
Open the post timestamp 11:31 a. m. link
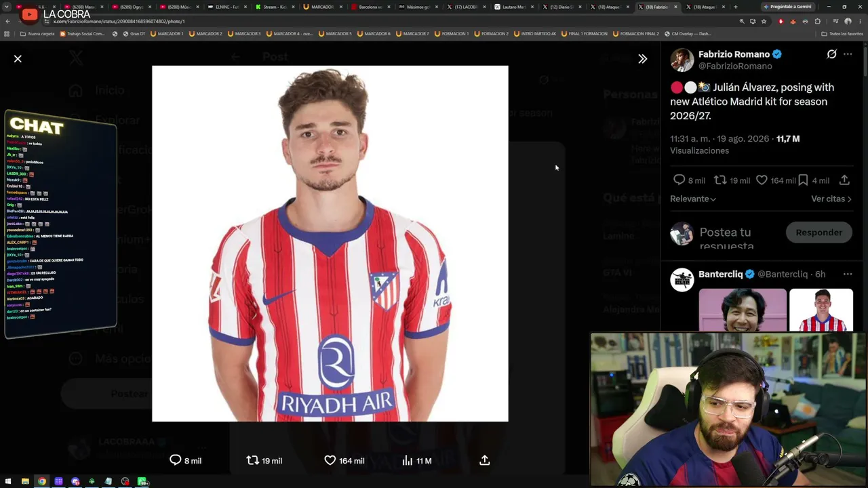tap(719, 138)
